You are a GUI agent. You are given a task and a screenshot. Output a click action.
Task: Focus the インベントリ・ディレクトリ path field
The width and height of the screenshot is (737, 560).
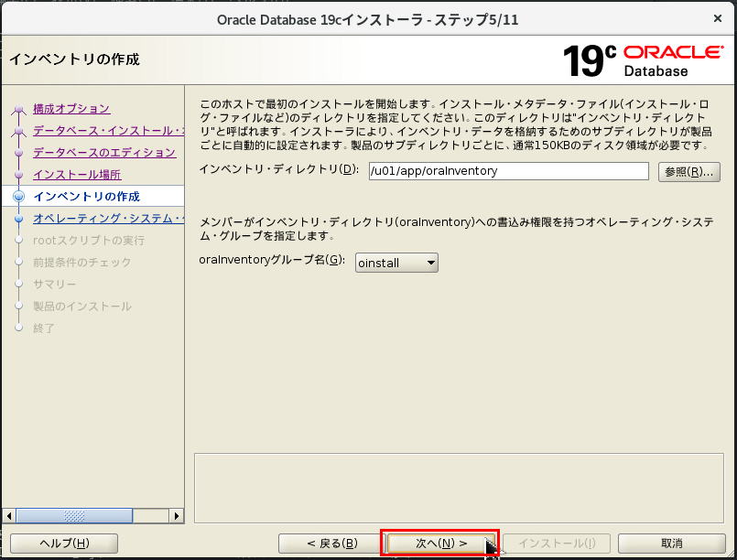[x=508, y=171]
